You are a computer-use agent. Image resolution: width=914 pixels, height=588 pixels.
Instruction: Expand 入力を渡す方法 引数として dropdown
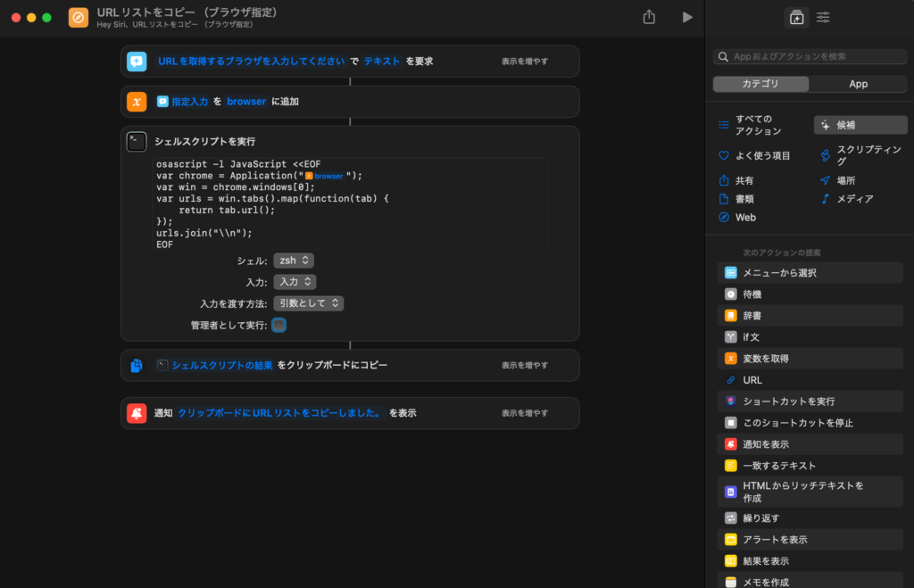(x=308, y=303)
